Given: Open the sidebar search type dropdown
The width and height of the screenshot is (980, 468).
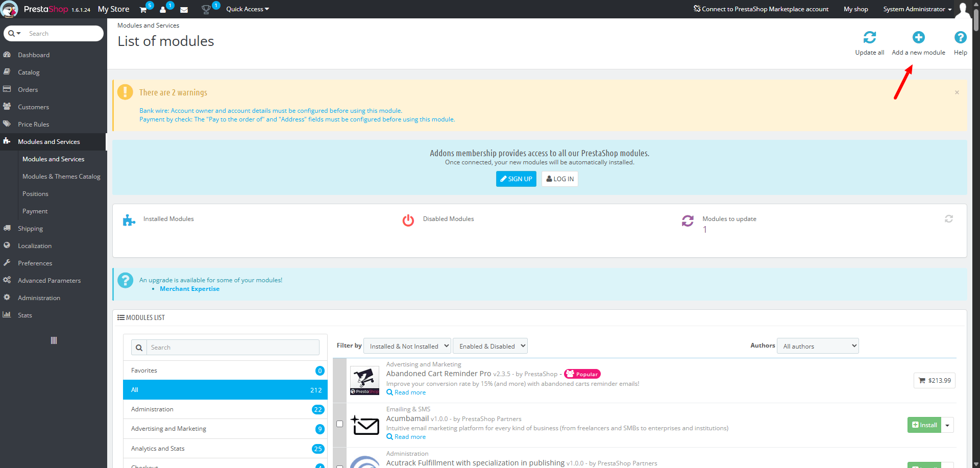Looking at the screenshot, I should click(14, 34).
